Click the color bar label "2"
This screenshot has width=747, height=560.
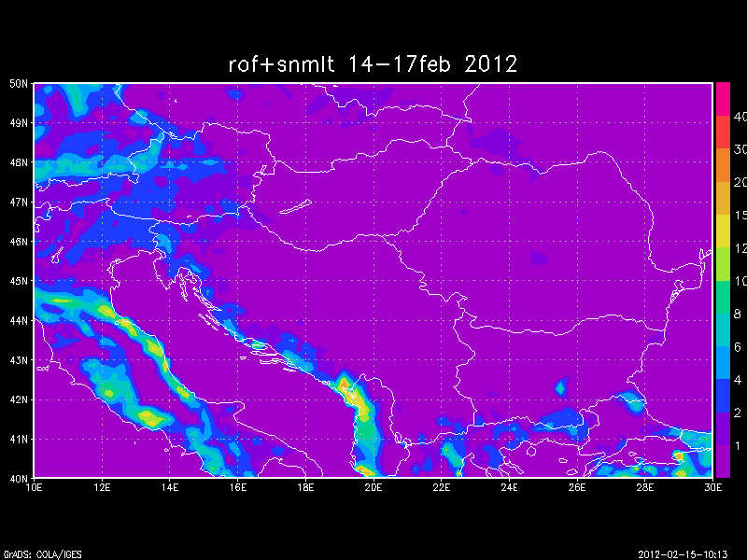[738, 413]
